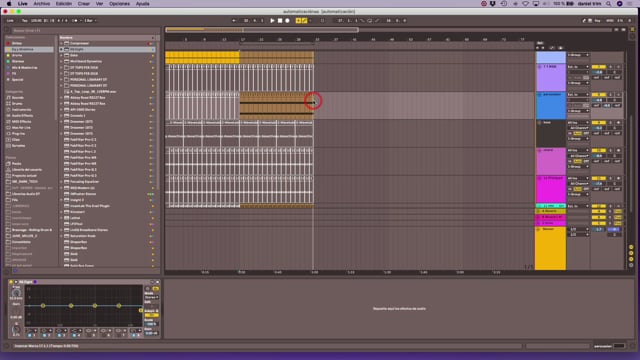Click the yellow Master track color header
Image resolution: width=640 pixels, height=360 pixels.
click(x=550, y=248)
